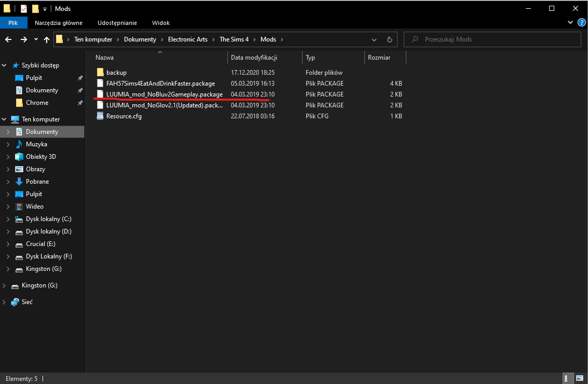Switch to details view in status bar
Screen dimensions: 588x384
pyautogui.click(x=568, y=378)
